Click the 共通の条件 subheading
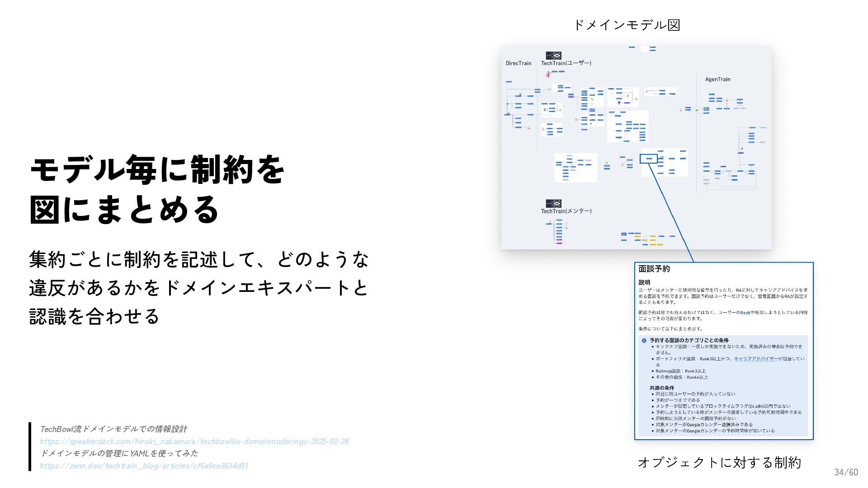Screen dimensions: 868x488 click(x=661, y=388)
